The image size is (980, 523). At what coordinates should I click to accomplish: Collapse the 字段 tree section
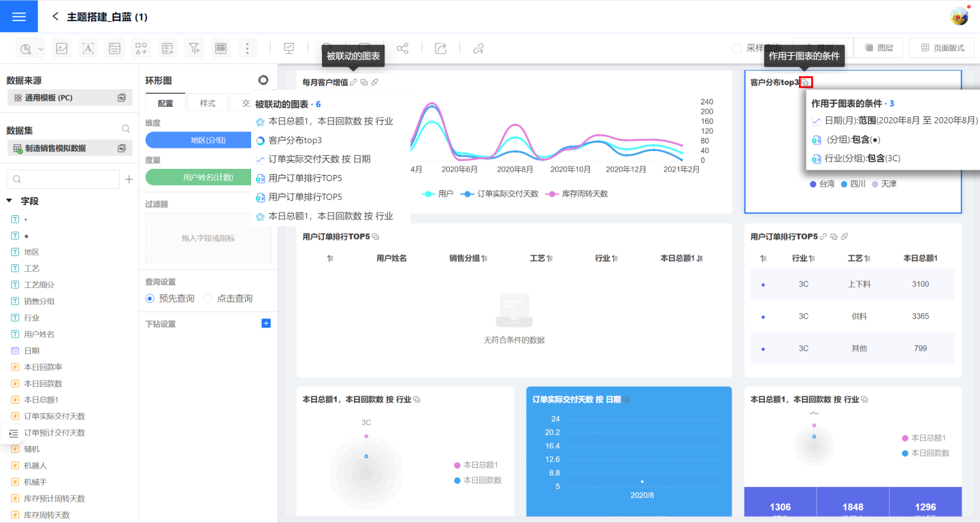(10, 201)
